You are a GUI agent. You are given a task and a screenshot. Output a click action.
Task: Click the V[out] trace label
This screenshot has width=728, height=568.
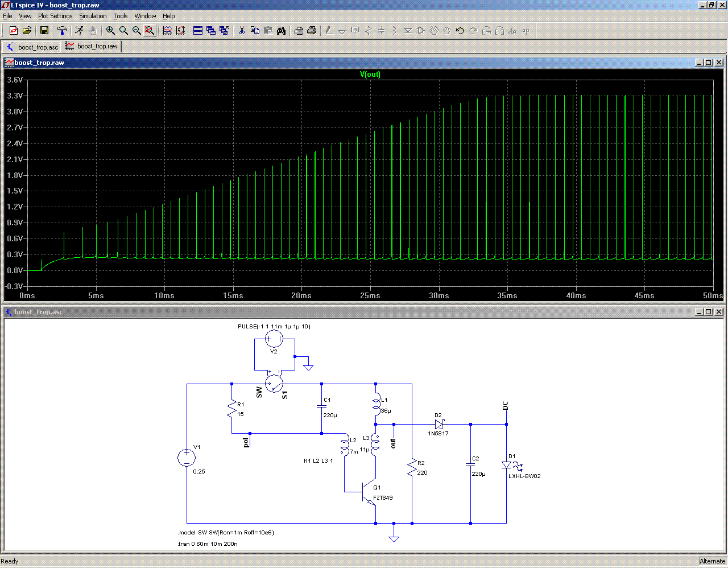pyautogui.click(x=370, y=75)
